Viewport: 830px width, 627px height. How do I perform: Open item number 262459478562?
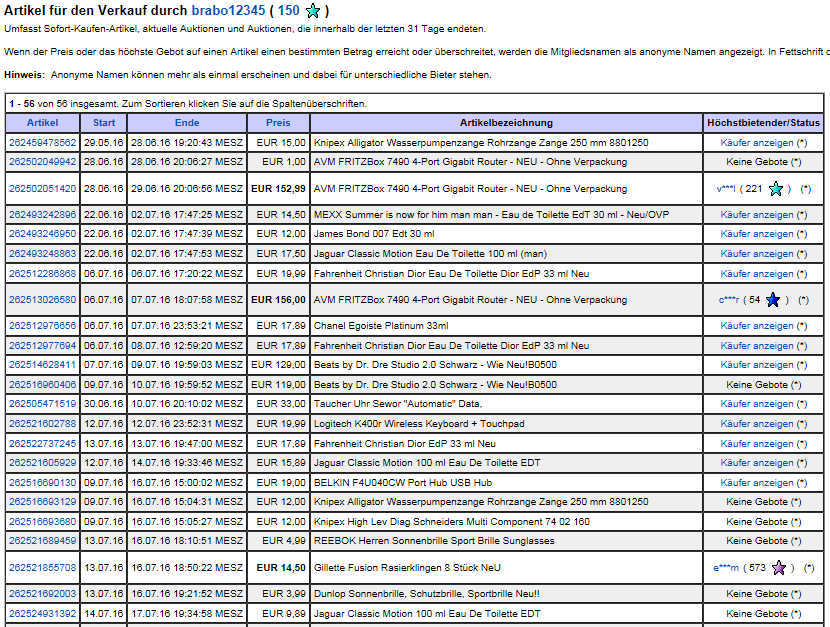[x=42, y=143]
